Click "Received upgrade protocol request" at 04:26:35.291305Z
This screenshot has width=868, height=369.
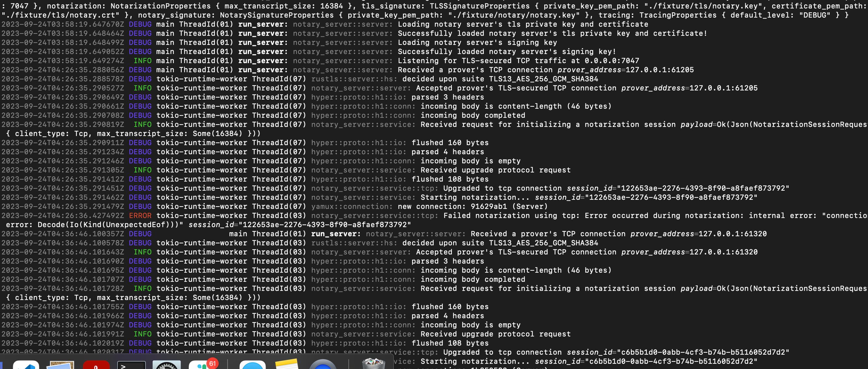click(496, 170)
